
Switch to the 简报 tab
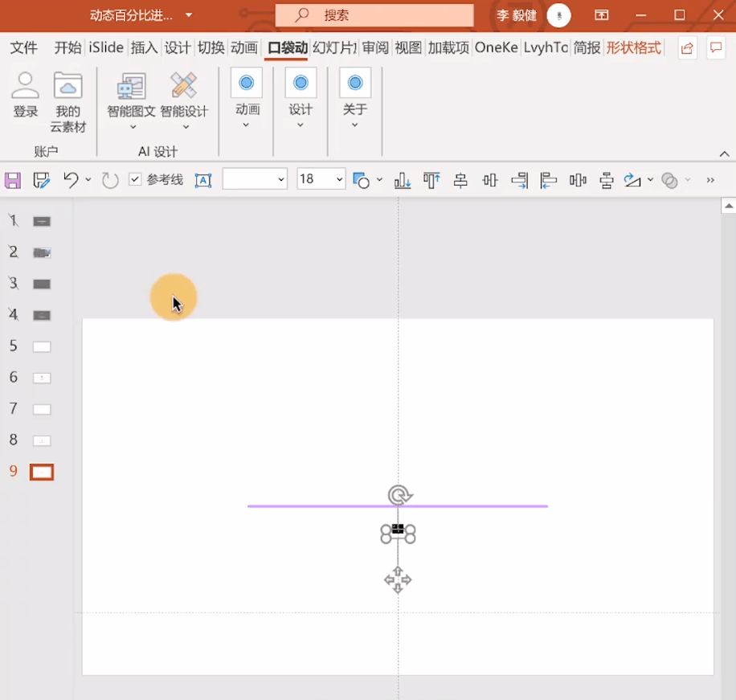coord(587,47)
